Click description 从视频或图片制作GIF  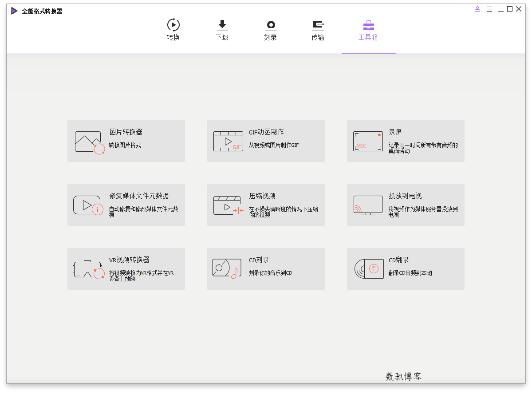[x=274, y=145]
